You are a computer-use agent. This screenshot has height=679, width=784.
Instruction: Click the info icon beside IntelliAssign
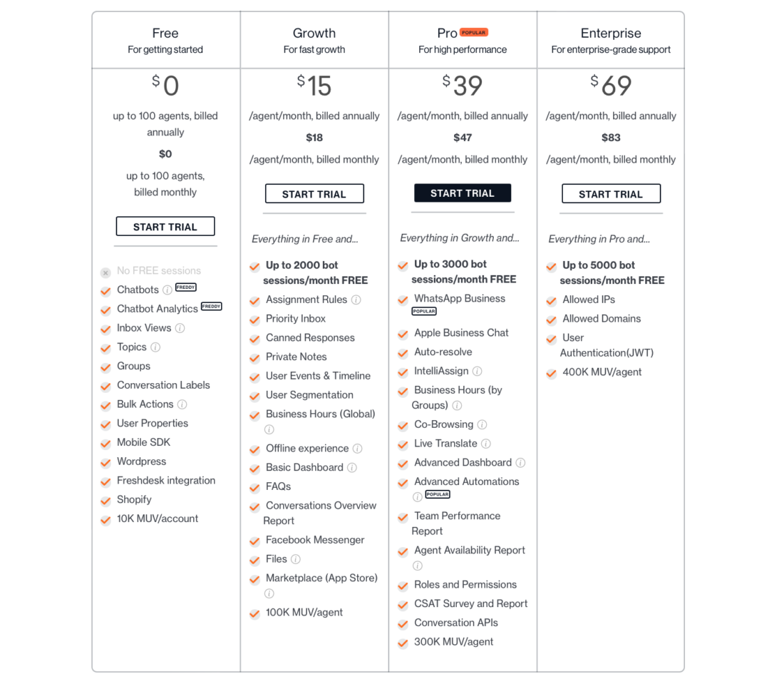476,371
